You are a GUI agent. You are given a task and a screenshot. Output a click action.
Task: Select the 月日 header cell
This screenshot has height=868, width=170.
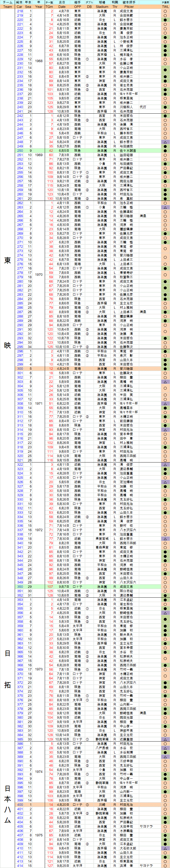click(62, 2)
